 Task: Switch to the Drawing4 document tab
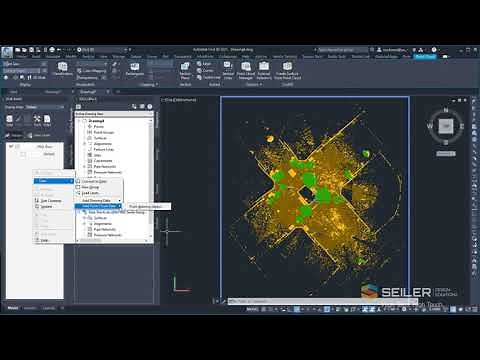pos(88,92)
